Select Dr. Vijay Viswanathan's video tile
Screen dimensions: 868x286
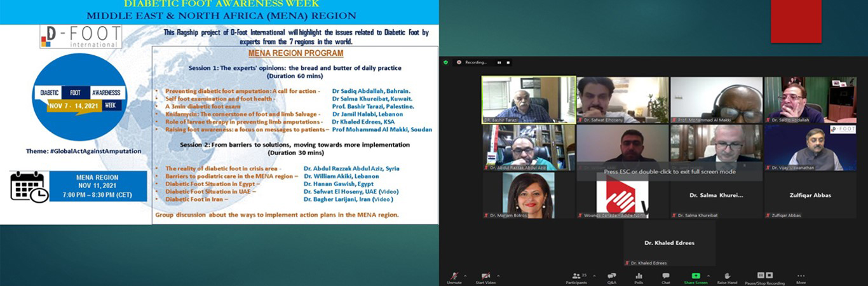pyautogui.click(x=810, y=147)
